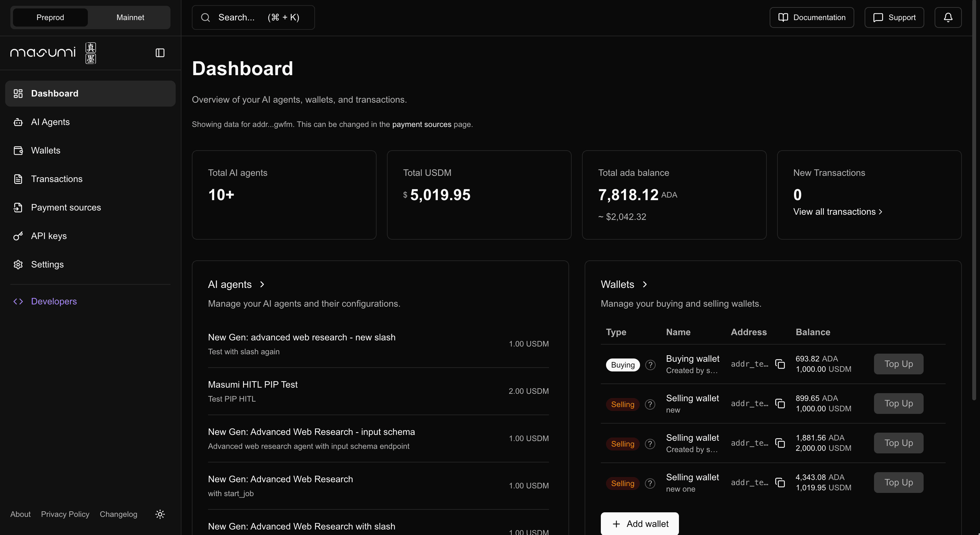Click the Total AI agents card

click(x=284, y=195)
